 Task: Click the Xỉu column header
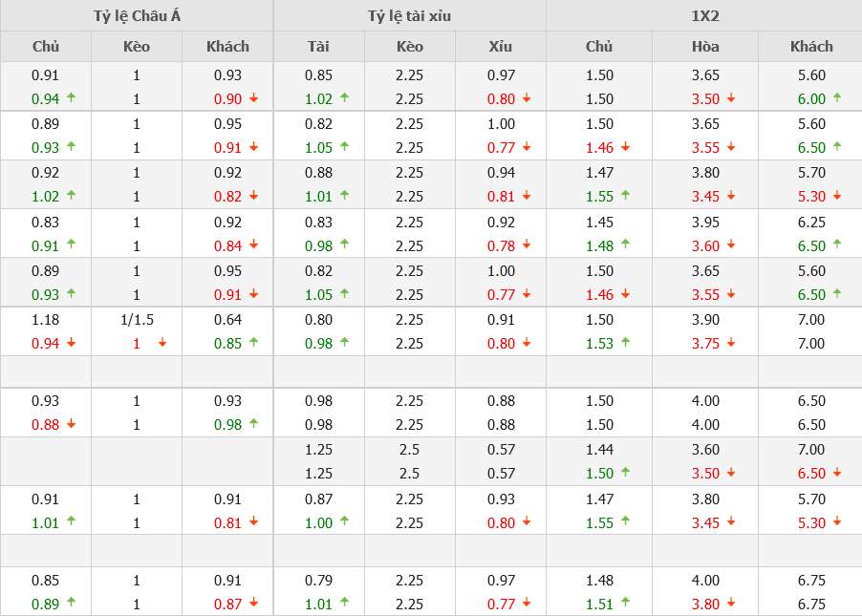pos(500,46)
